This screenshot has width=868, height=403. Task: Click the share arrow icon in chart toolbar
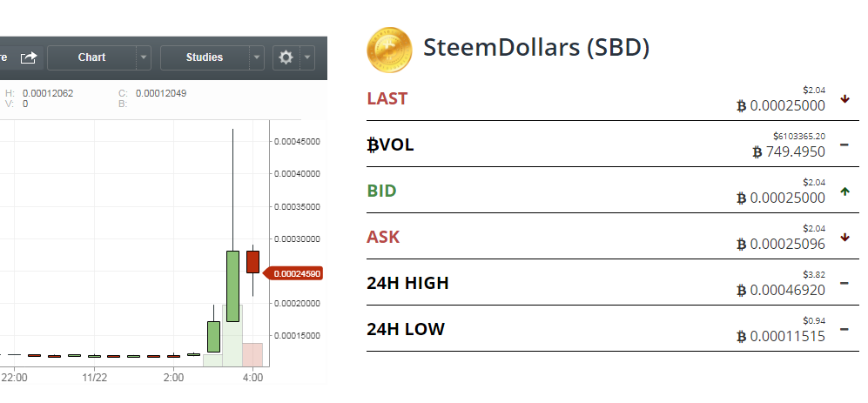click(x=29, y=57)
